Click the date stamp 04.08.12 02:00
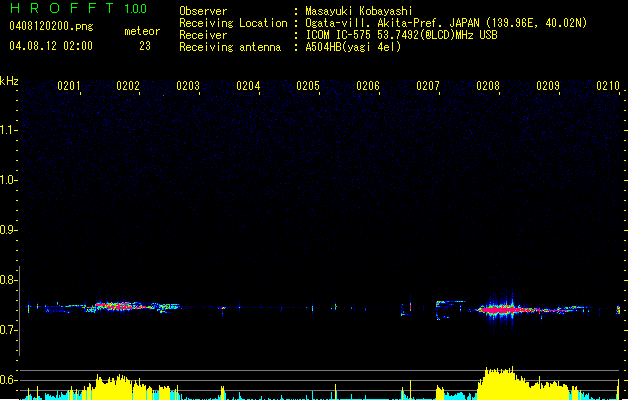 click(x=51, y=46)
